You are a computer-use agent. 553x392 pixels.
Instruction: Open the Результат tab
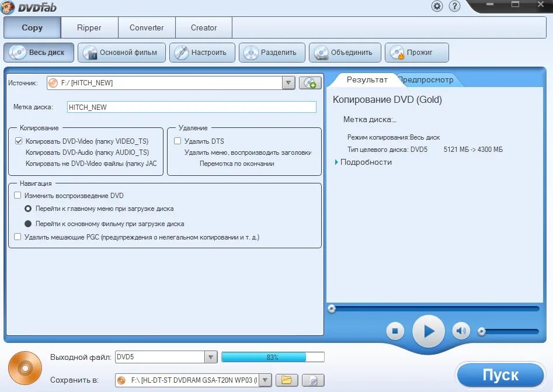click(x=367, y=79)
